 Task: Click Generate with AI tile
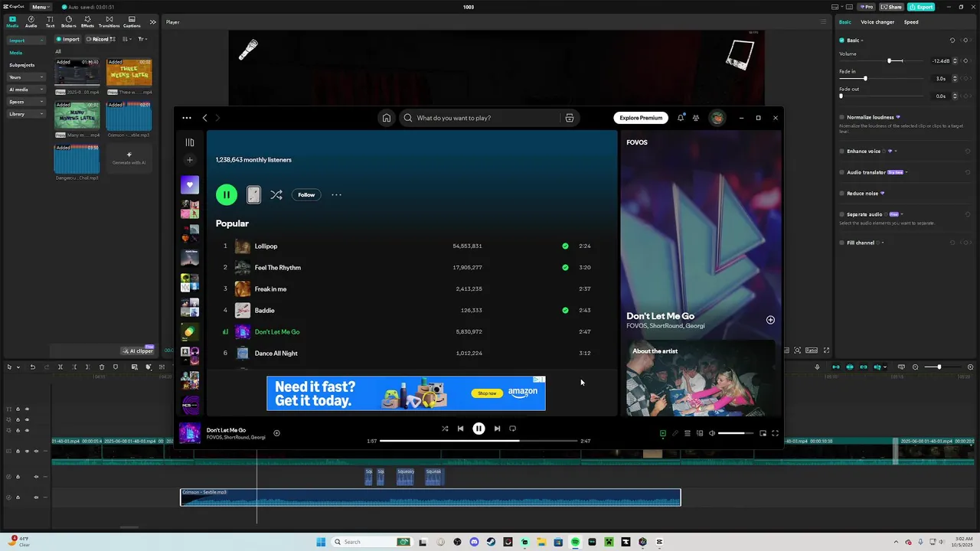[129, 158]
